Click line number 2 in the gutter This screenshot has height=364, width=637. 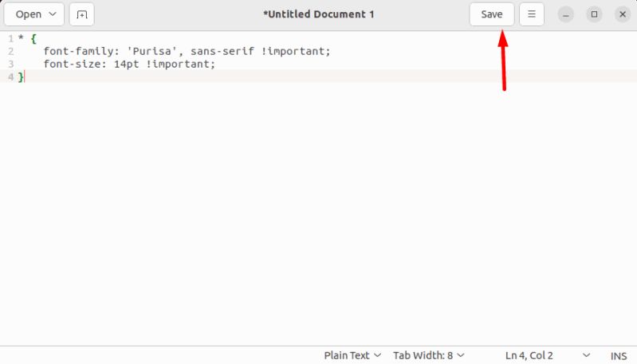point(10,52)
